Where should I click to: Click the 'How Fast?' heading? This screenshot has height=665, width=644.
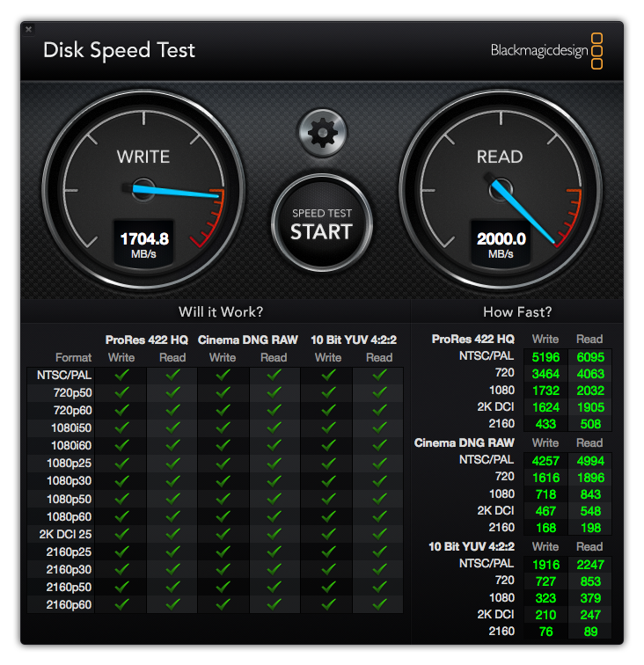517,312
